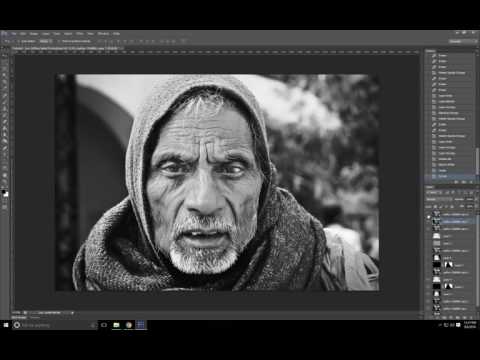480x360 pixels.
Task: Open the layer blend mode dropdown
Action: 439,199
